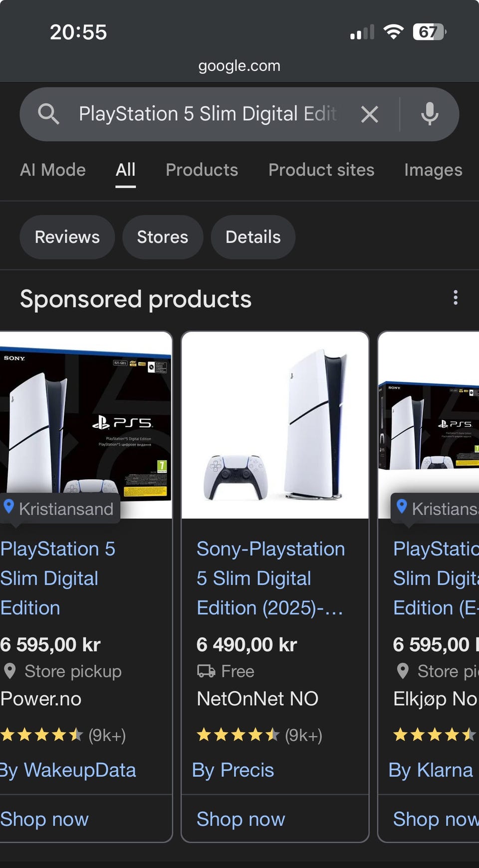Tap the search magnifier icon
Viewport: 479px width, 868px height.
(48, 114)
